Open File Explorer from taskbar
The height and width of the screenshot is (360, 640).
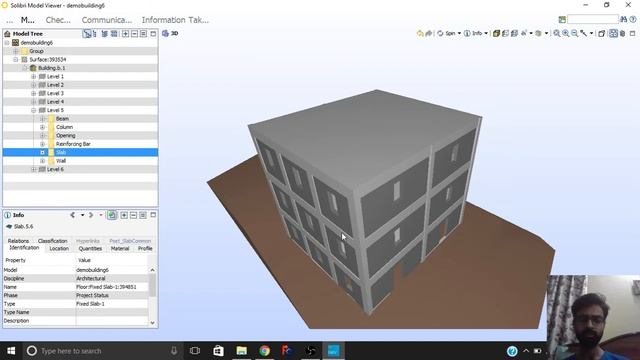(x=242, y=351)
